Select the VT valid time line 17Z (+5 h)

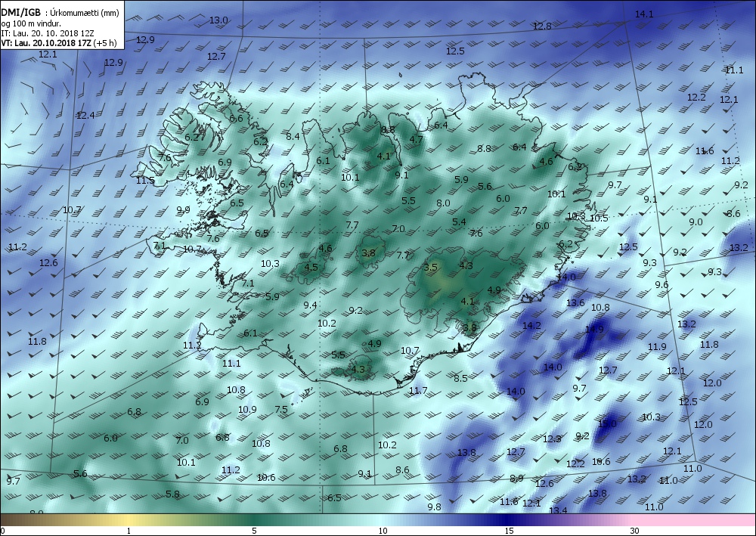pyautogui.click(x=59, y=43)
